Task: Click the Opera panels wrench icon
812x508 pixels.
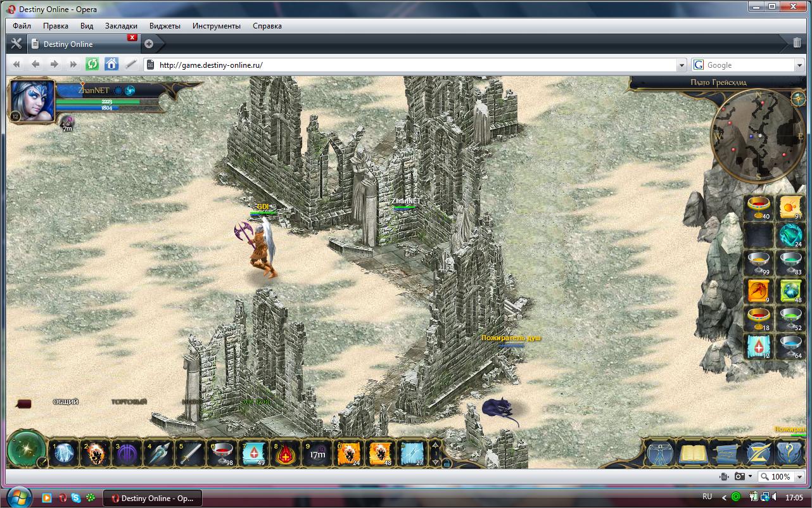Action: tap(16, 44)
